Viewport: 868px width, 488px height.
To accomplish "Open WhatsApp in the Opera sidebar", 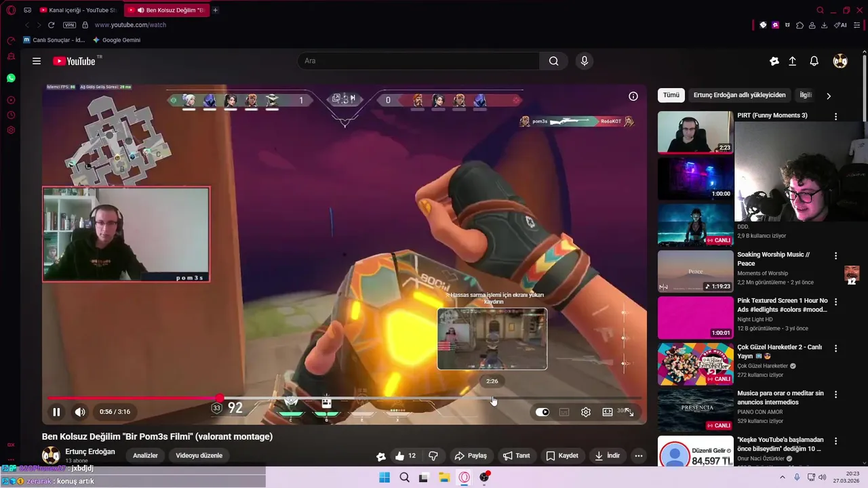I will click(x=11, y=79).
